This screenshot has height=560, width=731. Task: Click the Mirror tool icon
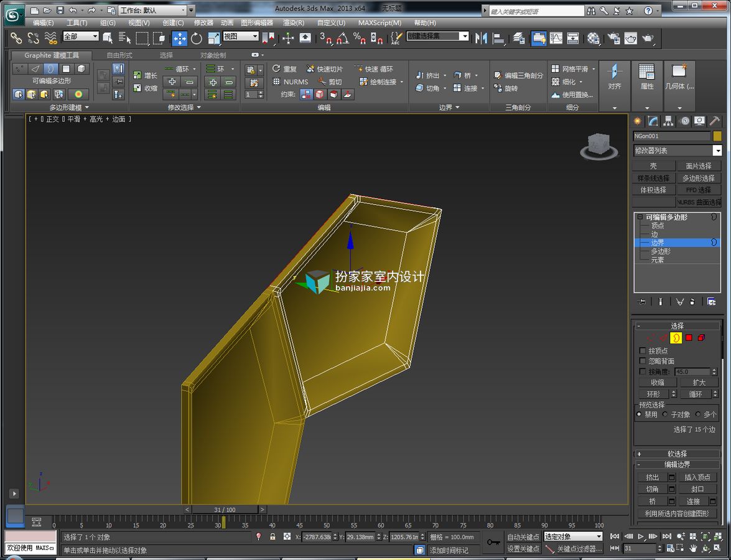481,38
